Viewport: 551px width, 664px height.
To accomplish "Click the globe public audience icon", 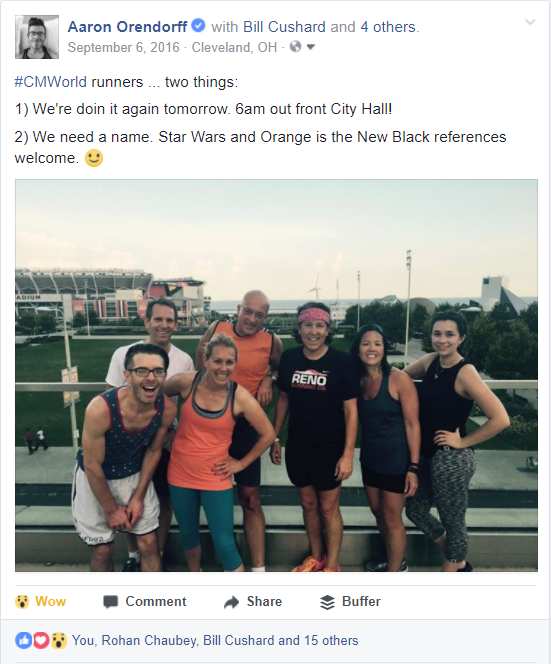I will click(x=296, y=47).
